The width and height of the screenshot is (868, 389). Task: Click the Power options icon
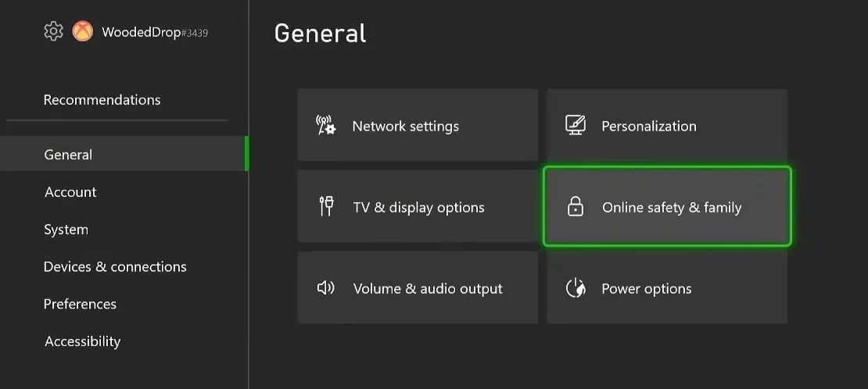(x=576, y=287)
